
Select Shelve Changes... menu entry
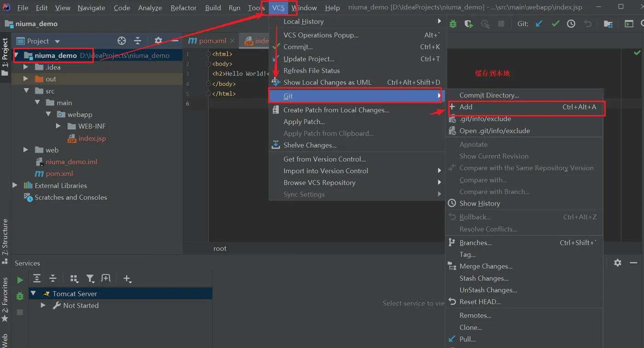coord(357,145)
